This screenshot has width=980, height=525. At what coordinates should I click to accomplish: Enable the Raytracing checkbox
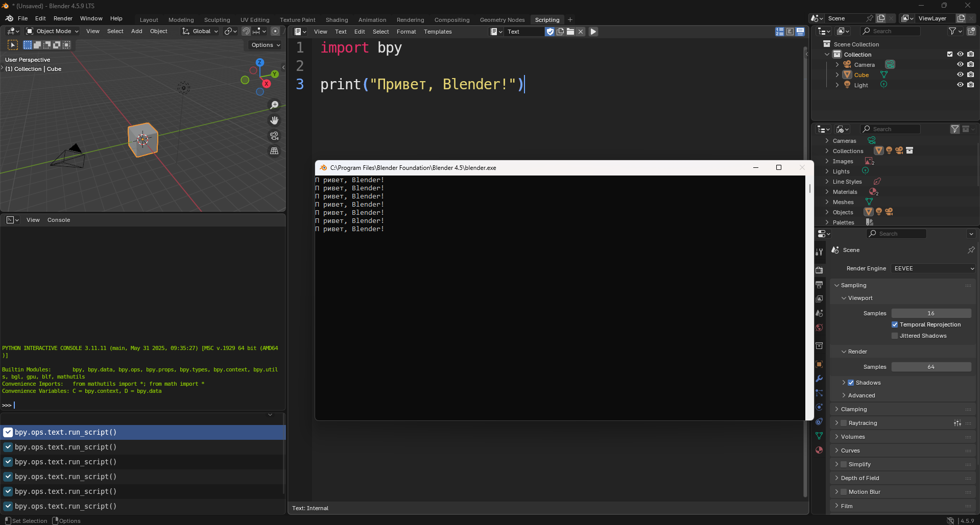[x=844, y=423]
